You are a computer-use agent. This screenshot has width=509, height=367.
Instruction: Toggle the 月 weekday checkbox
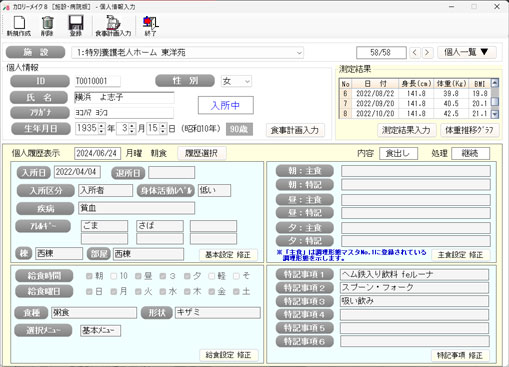114,292
